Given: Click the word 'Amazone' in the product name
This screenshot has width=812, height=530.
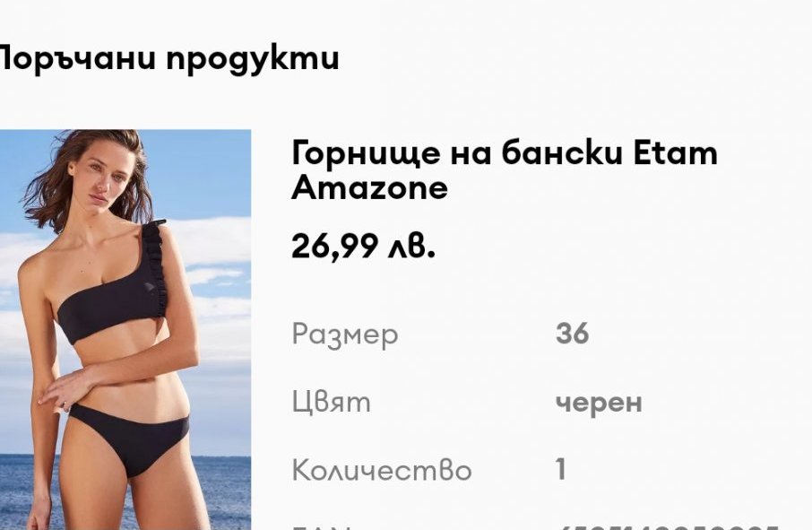Looking at the screenshot, I should pyautogui.click(x=370, y=187).
